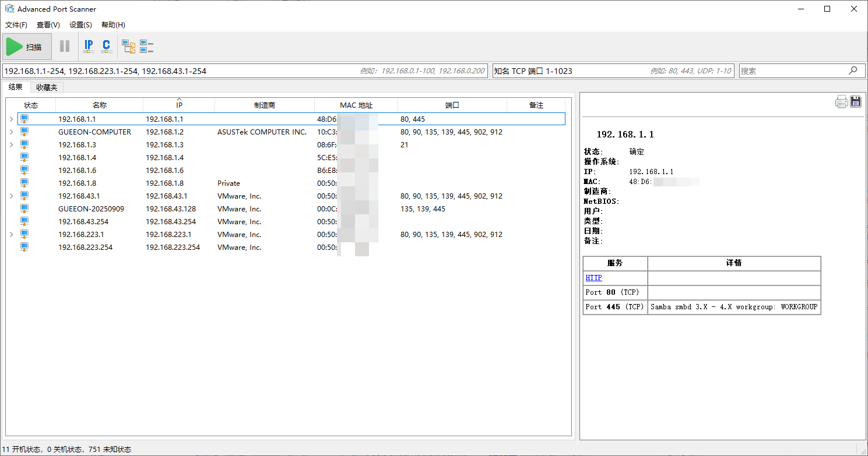This screenshot has height=456, width=868.
Task: Open the 文件(F) menu
Action: [16, 25]
